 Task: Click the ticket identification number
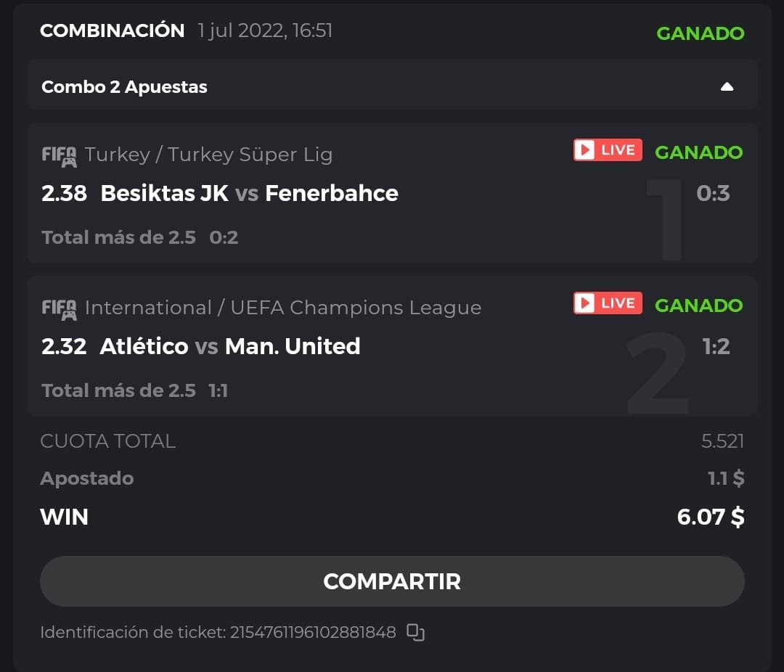tap(313, 632)
